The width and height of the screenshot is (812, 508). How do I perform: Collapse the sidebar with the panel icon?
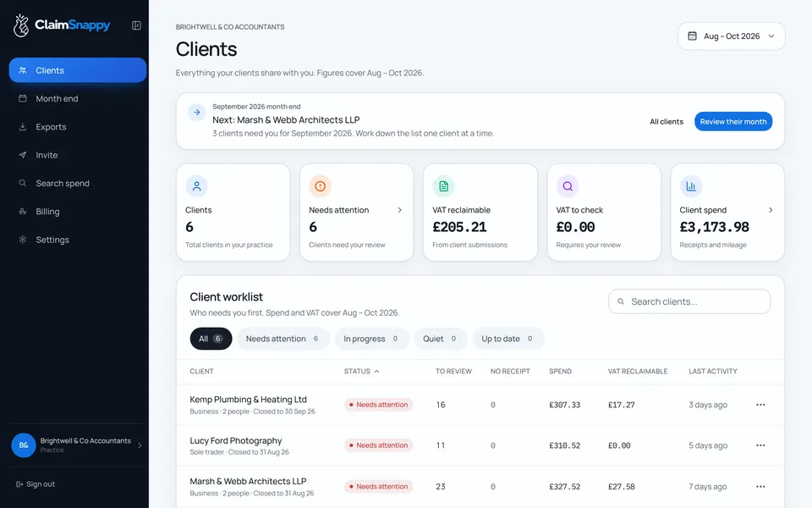(x=136, y=25)
